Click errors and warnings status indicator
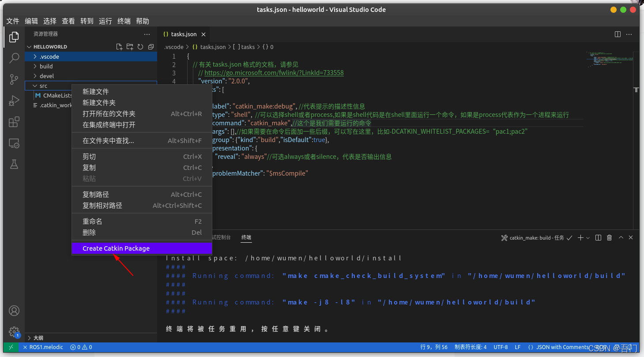644x357 pixels. (80, 347)
